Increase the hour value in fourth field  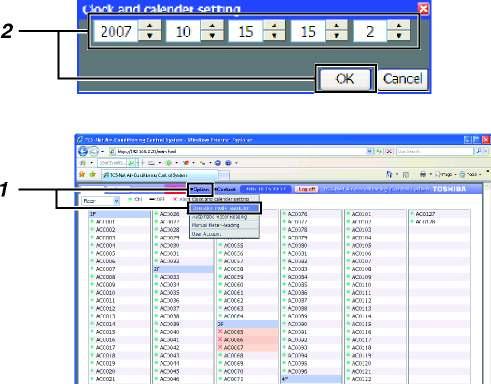pyautogui.click(x=336, y=26)
